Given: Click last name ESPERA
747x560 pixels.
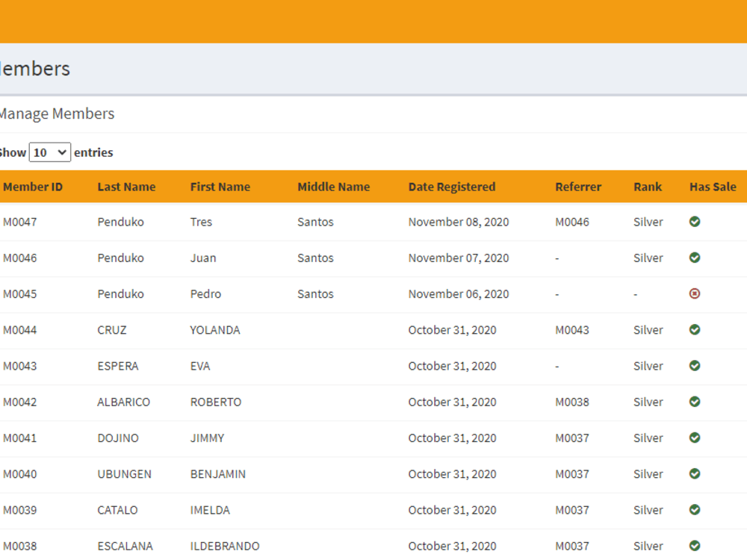Looking at the screenshot, I should pos(118,366).
